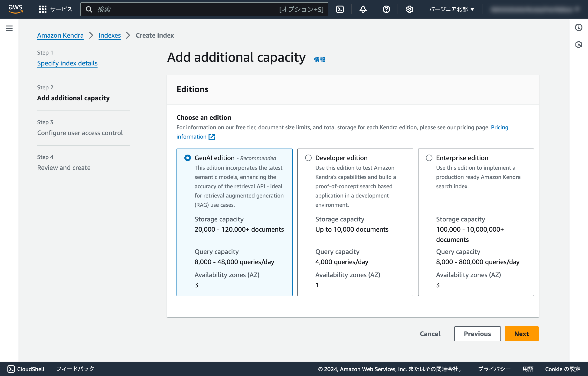Open the services grid menu
Screen dimensions: 588x376
(x=43, y=9)
